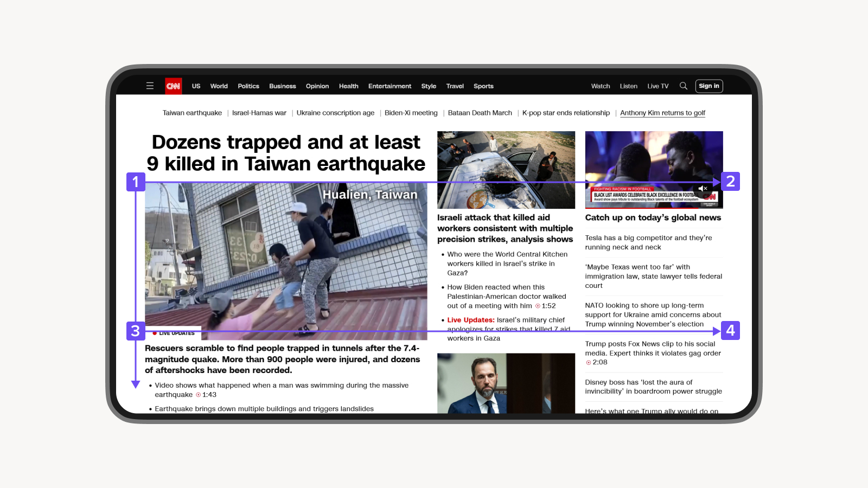Go to Sports section
The height and width of the screenshot is (488, 868).
[483, 86]
